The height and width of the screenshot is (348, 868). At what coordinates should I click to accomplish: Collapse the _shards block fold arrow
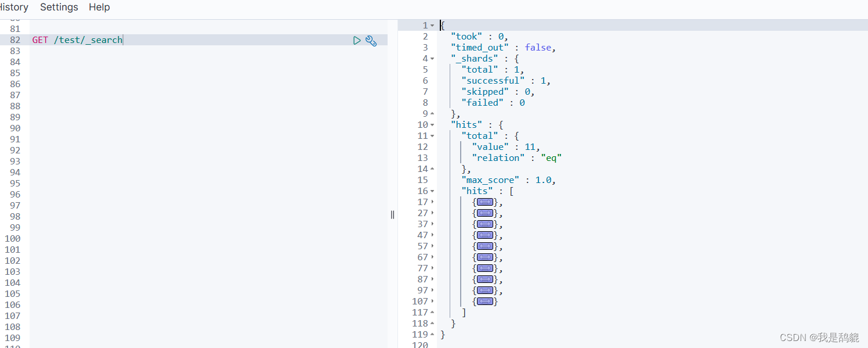tap(432, 59)
